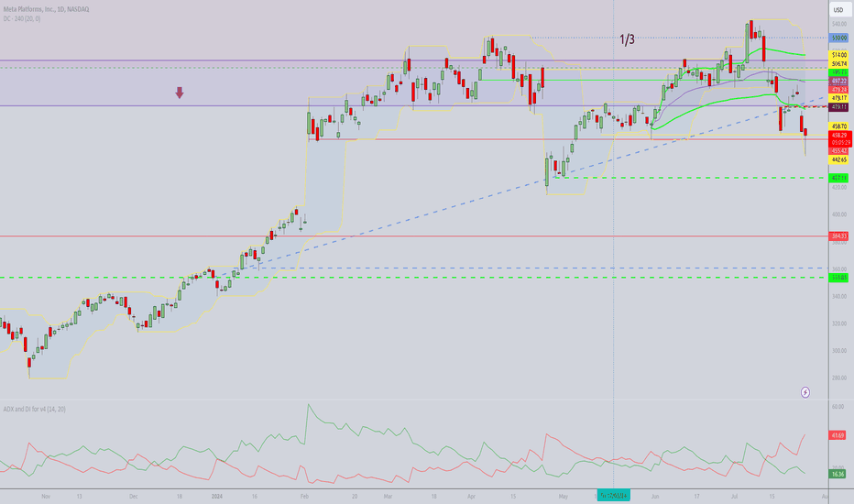Click the 280.00 price scale tick
Viewport: 854px width, 504px height.
coord(838,378)
